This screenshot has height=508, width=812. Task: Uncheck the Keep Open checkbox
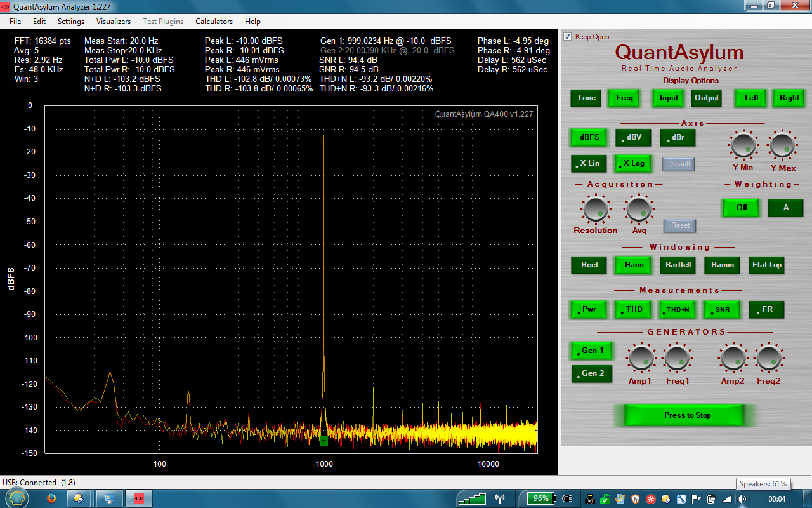[568, 36]
